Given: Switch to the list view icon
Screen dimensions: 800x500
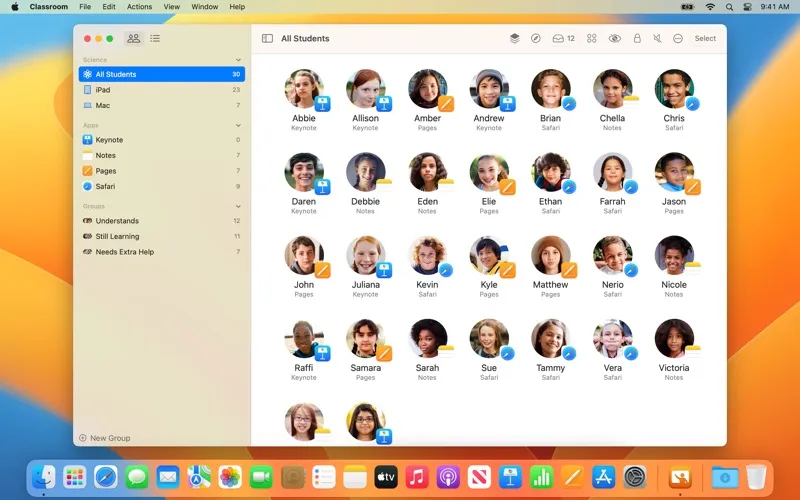Looking at the screenshot, I should click(x=155, y=38).
